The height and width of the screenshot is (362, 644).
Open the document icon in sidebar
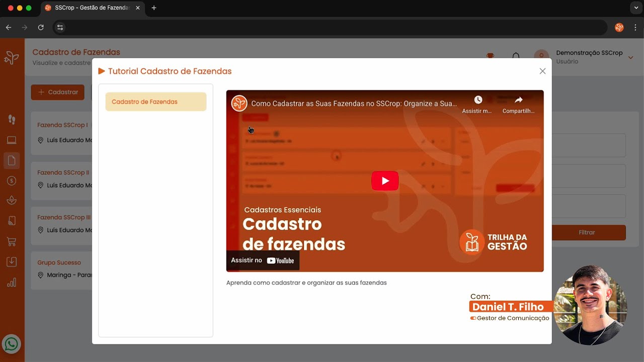[x=12, y=160]
